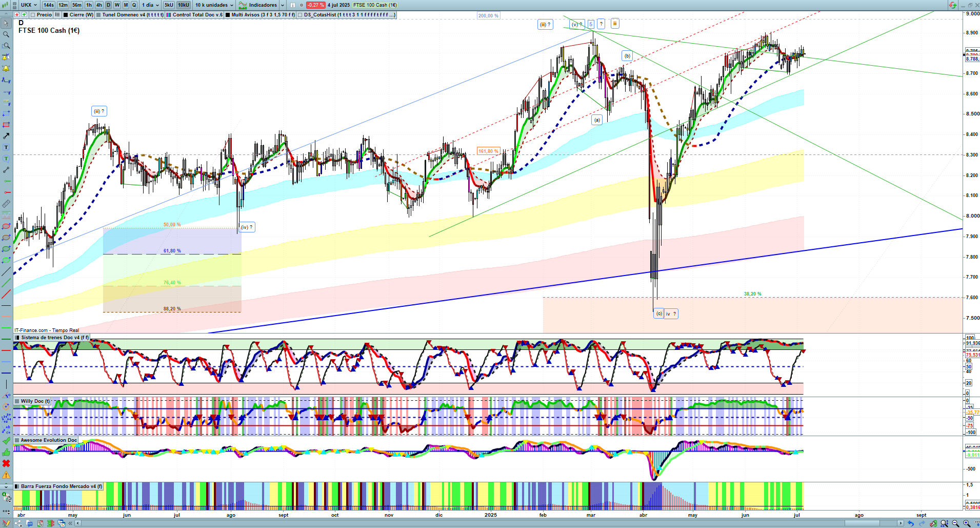The image size is (980, 528).
Task: Click the red down-arrow icon beside Precio
Action: 17,15
